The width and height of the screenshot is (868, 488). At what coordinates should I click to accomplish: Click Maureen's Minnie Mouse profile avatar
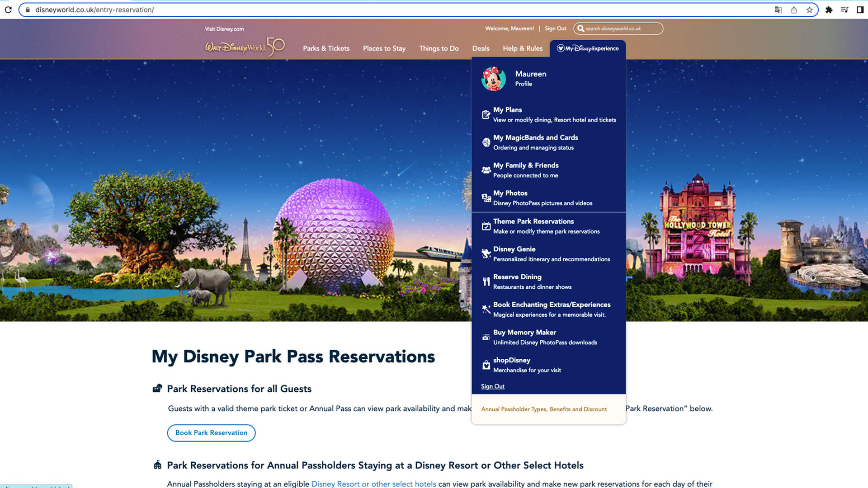tap(494, 79)
